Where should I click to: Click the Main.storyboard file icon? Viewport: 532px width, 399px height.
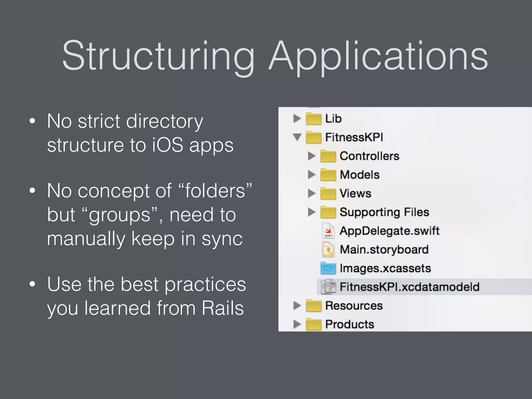pos(328,249)
